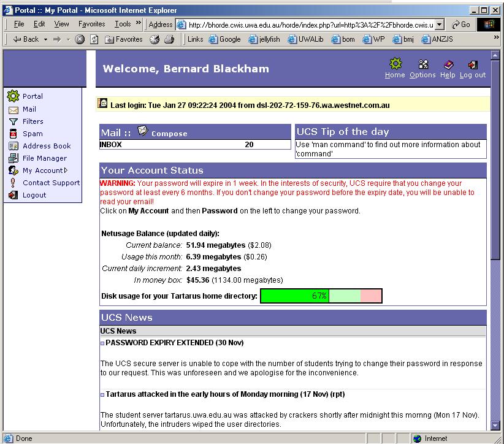
Task: Click the Options text link in header
Action: (422, 75)
